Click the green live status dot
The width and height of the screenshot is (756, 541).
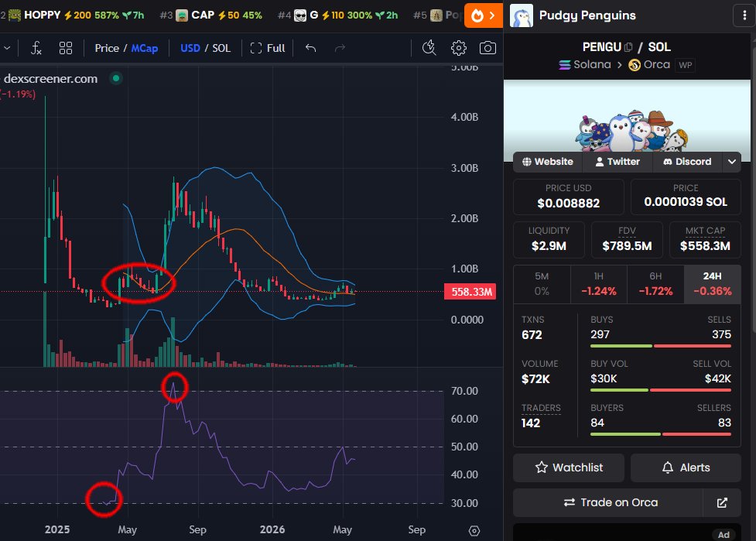(116, 78)
